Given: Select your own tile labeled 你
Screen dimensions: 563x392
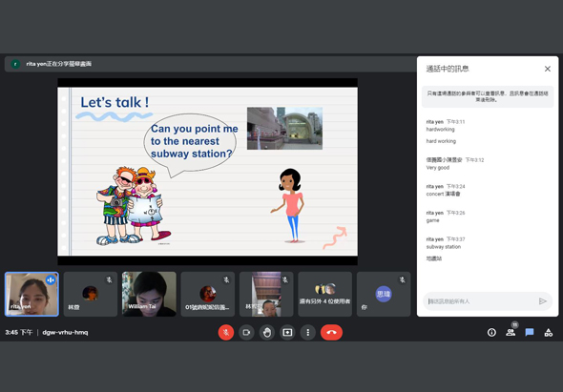Looking at the screenshot, I should pyautogui.click(x=384, y=294).
